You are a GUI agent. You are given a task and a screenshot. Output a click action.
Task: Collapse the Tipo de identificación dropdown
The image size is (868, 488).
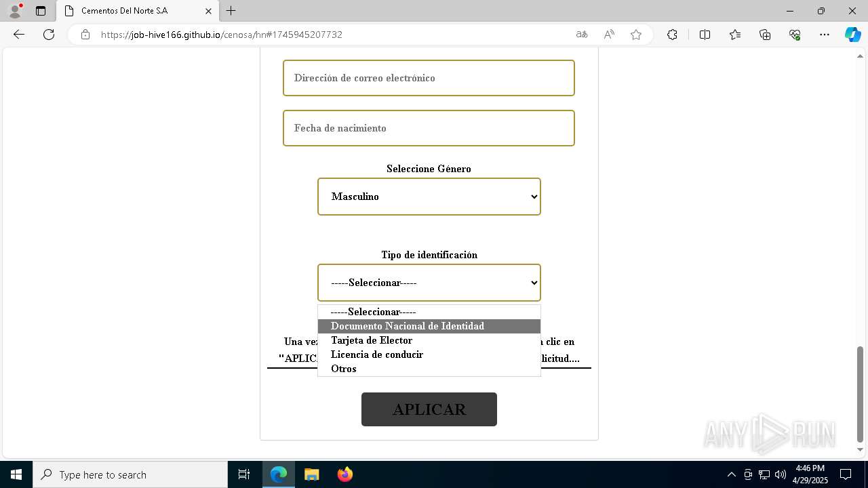(x=429, y=283)
